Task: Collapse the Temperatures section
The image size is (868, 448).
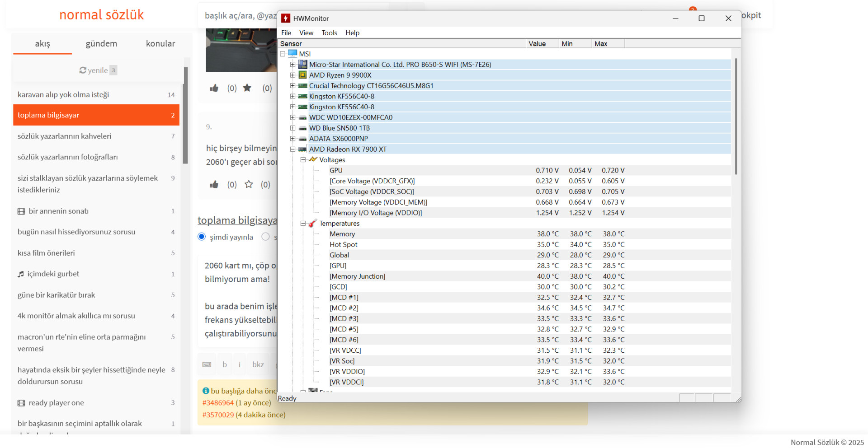Action: 303,224
